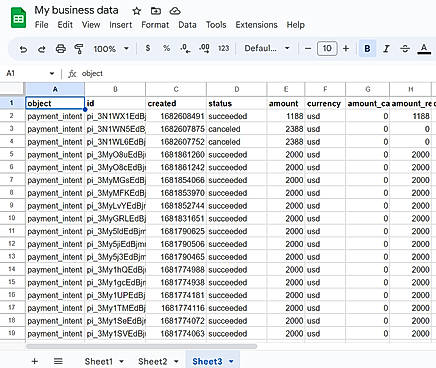
Task: Star the My business data document
Action: [x=136, y=11]
